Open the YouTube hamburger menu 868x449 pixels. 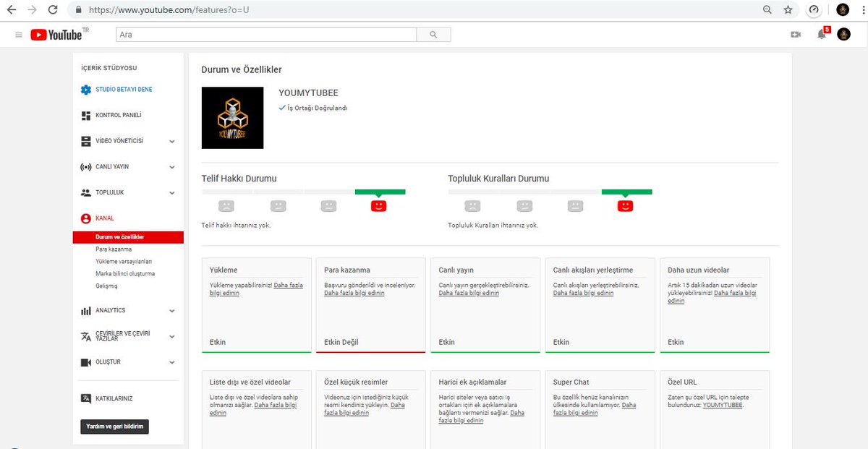click(19, 34)
